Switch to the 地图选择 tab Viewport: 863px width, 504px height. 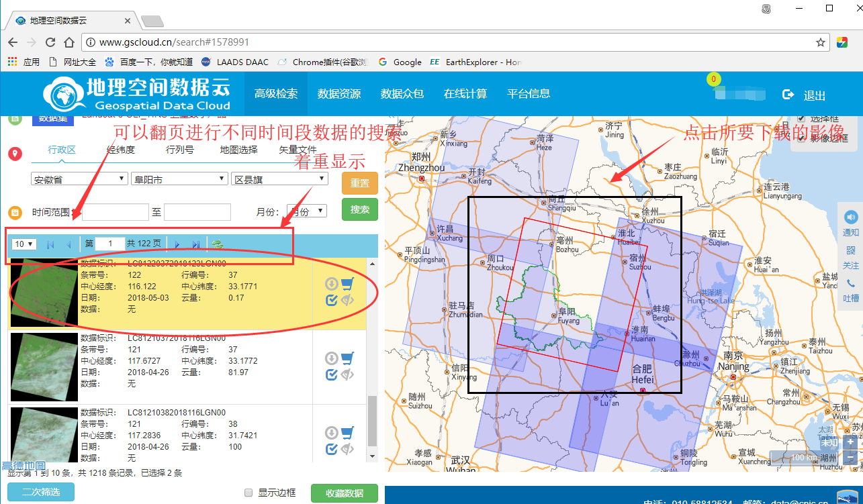tap(239, 150)
